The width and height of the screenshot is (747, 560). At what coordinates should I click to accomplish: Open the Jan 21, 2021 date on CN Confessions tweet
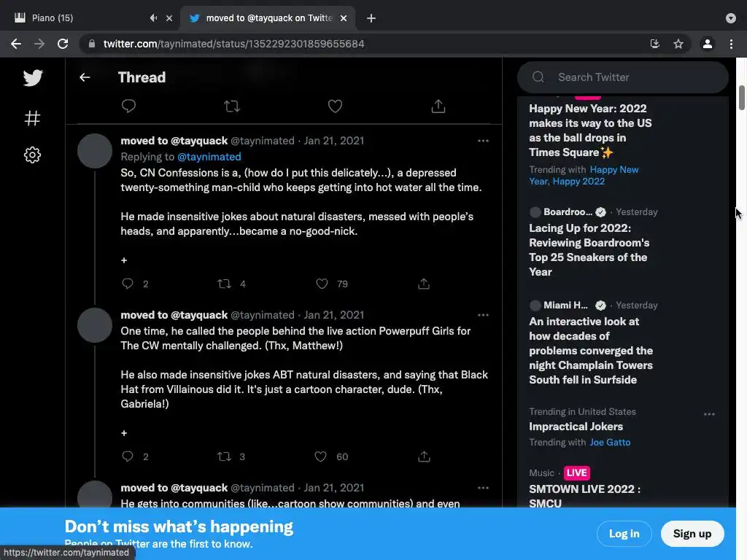tap(334, 141)
